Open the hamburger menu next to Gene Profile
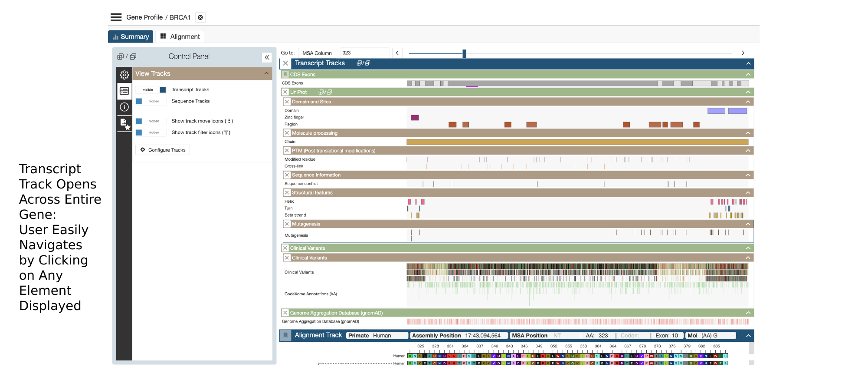The image size is (868, 380). [x=116, y=17]
